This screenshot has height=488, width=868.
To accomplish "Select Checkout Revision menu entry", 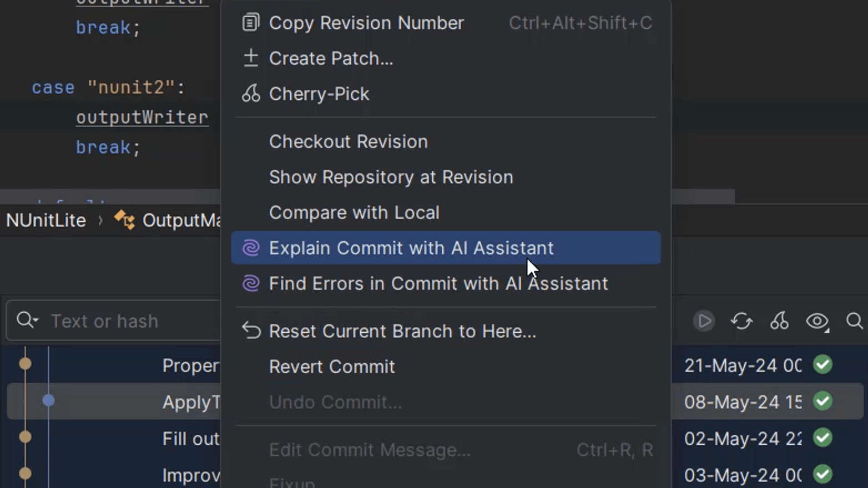I will point(348,141).
